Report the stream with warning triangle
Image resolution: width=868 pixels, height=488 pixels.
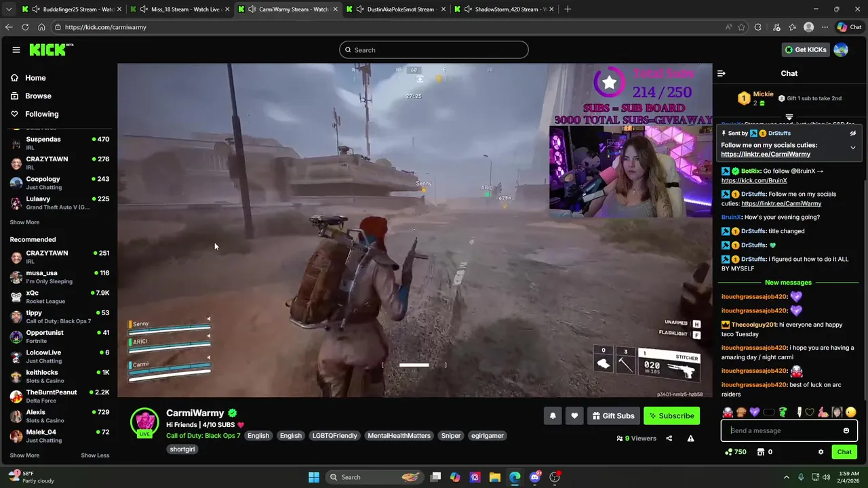coord(690,439)
